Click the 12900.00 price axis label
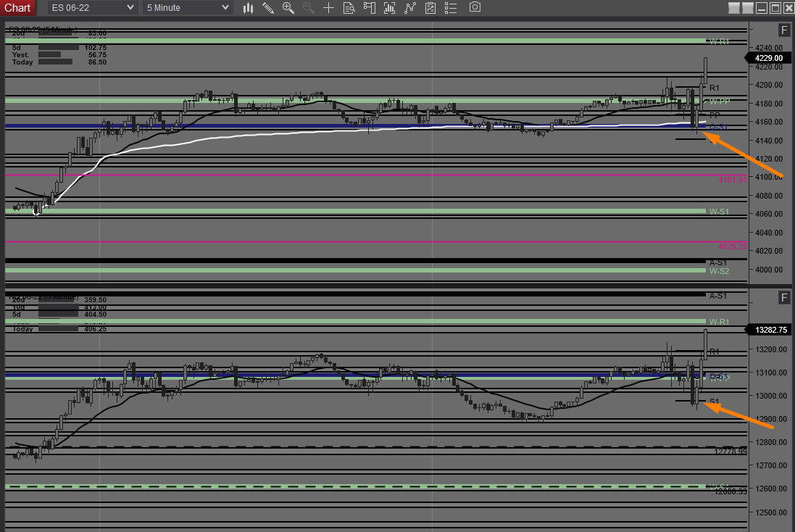The width and height of the screenshot is (795, 532). tap(770, 419)
